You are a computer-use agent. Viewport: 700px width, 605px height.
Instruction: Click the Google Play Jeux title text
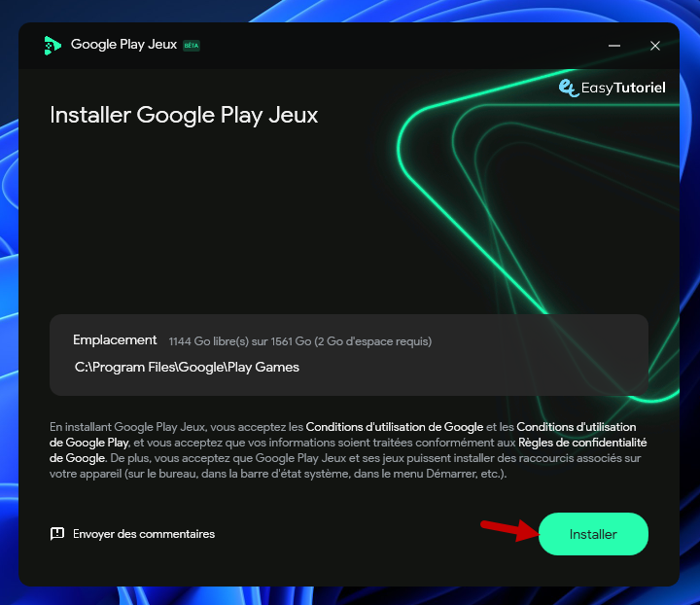[123, 45]
